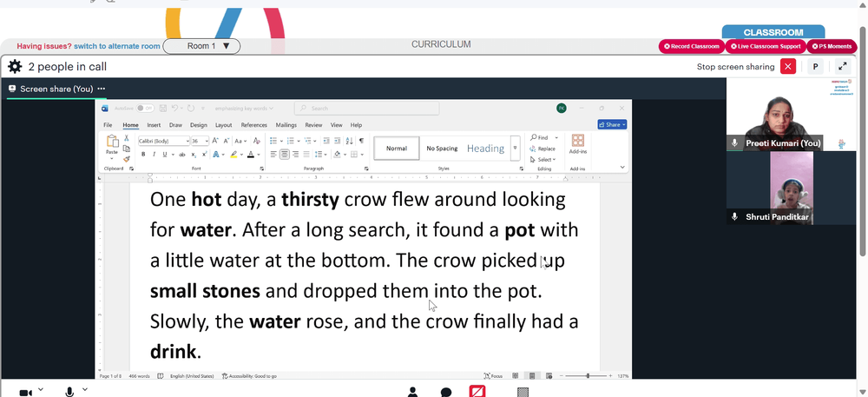Open the Room 1 dropdown
Image resolution: width=868 pixels, height=397 pixels.
(x=201, y=46)
